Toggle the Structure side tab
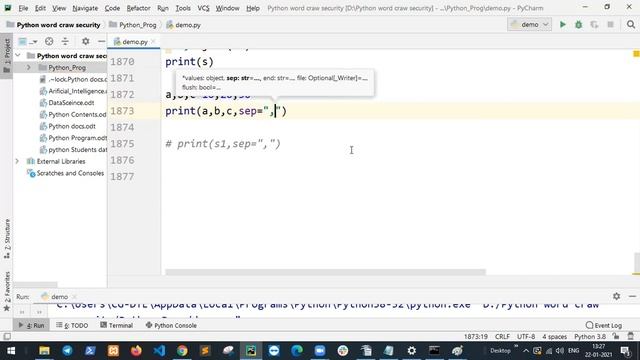This screenshot has height=360, width=640. pos(7,239)
